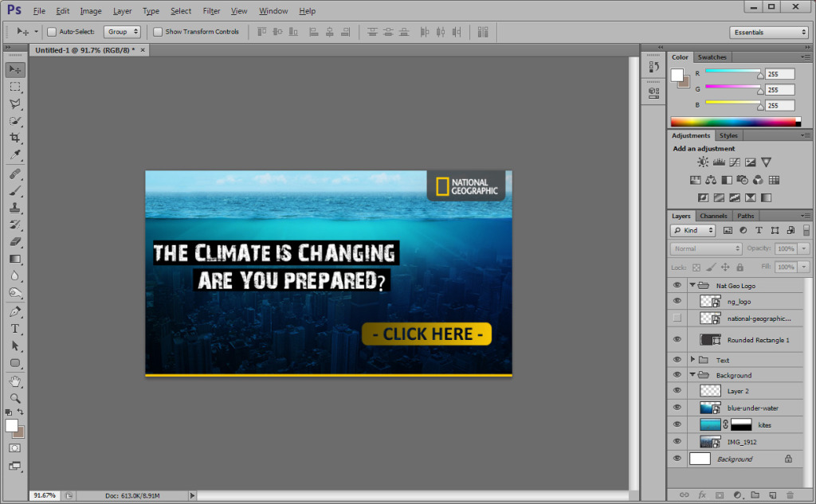Image resolution: width=816 pixels, height=504 pixels.
Task: Expand the Text layer group
Action: coord(692,360)
